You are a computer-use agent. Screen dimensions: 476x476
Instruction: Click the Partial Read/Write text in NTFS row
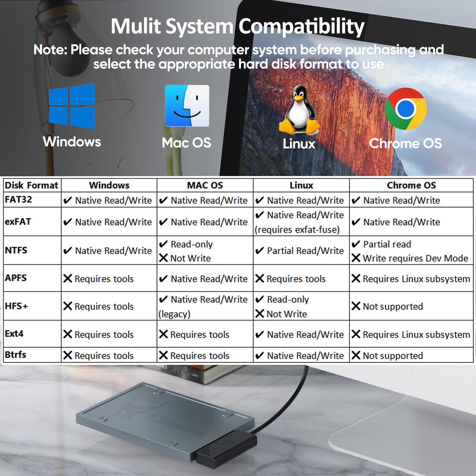[305, 251]
